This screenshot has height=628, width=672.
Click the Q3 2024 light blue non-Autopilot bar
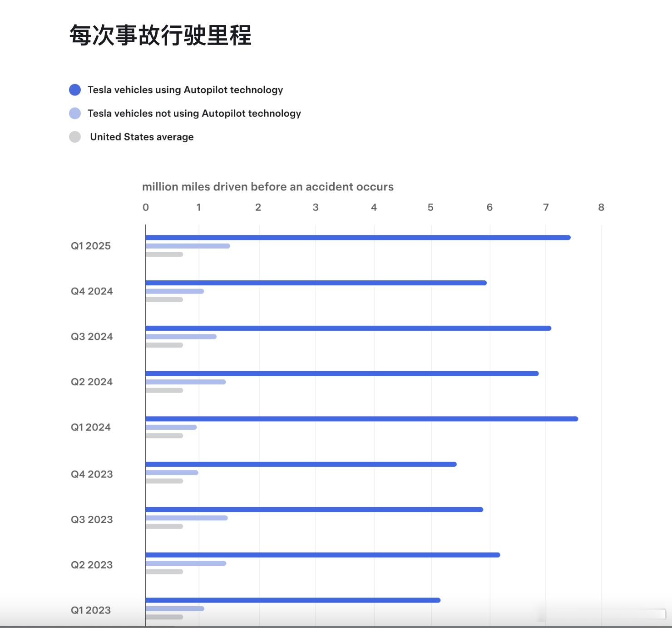tap(181, 337)
